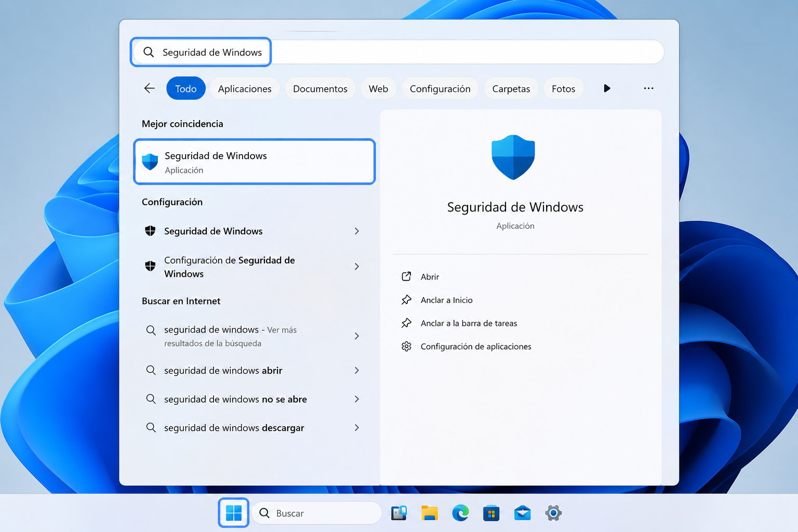Open Microsoft Store from the taskbar
This screenshot has height=532, width=798.
point(491,513)
